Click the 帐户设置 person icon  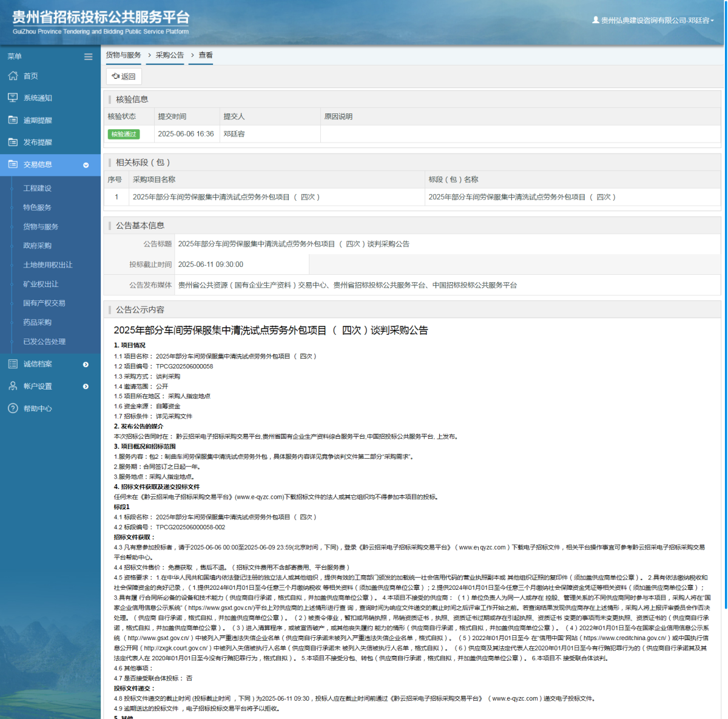[x=13, y=386]
